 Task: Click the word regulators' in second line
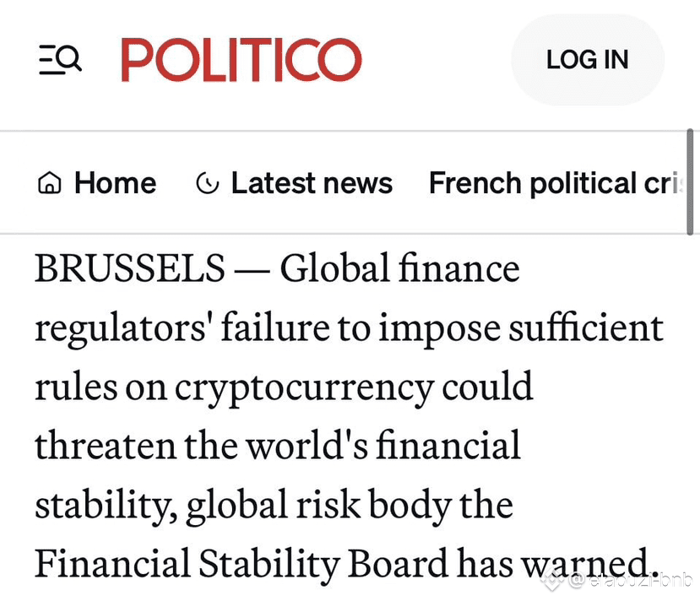click(x=122, y=329)
